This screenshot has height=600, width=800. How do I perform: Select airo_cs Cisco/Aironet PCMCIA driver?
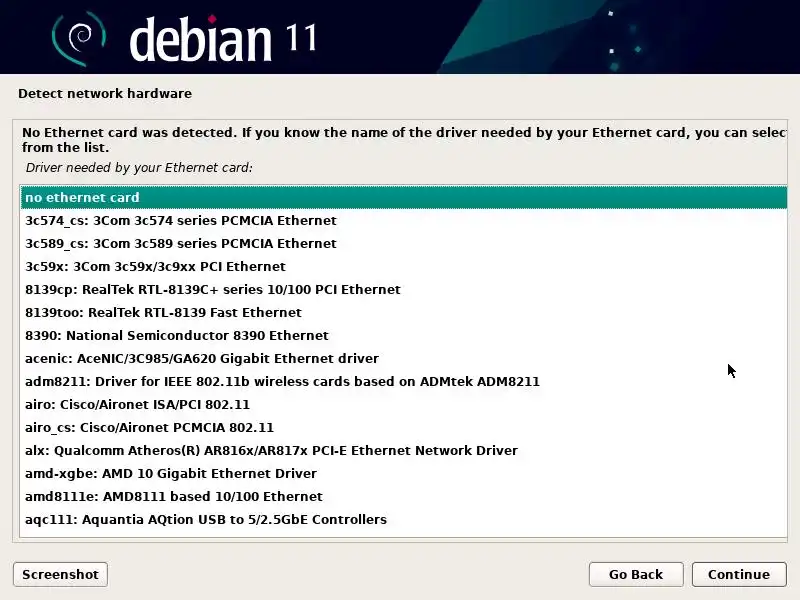[x=404, y=427]
